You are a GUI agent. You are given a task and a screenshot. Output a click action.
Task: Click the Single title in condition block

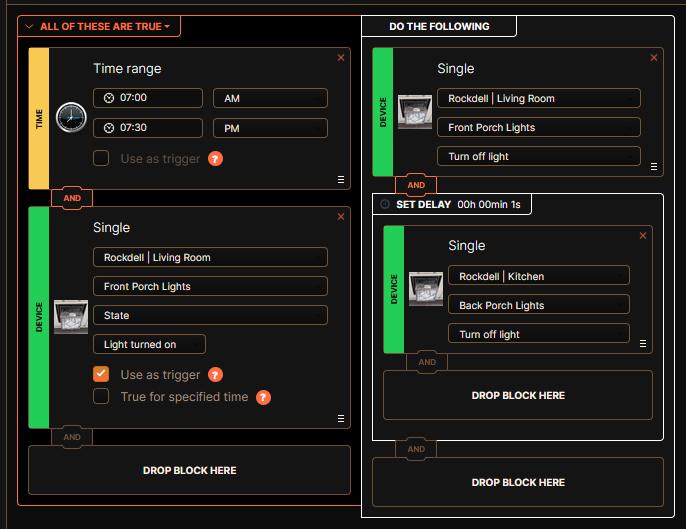[x=112, y=228]
